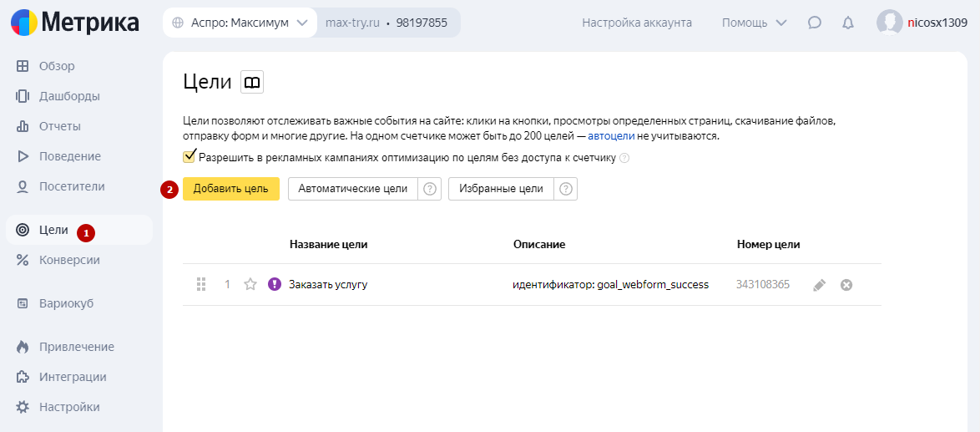This screenshot has height=432, width=980.
Task: Open the chat messages icon
Action: pyautogui.click(x=815, y=23)
